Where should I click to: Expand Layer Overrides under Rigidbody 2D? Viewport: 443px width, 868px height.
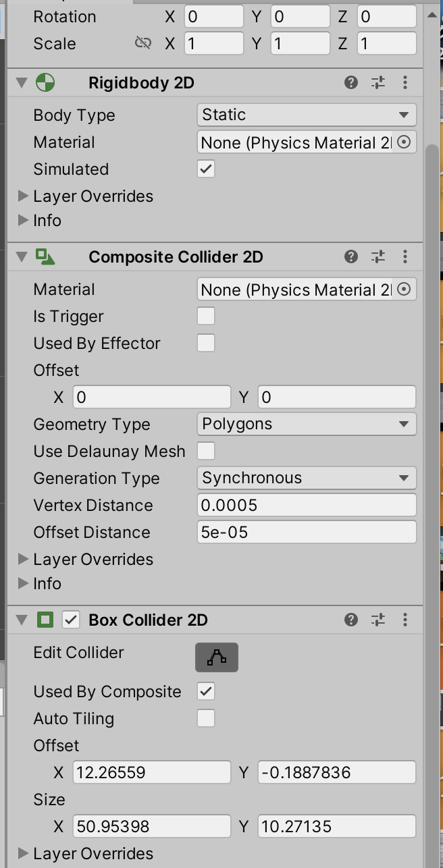(24, 196)
